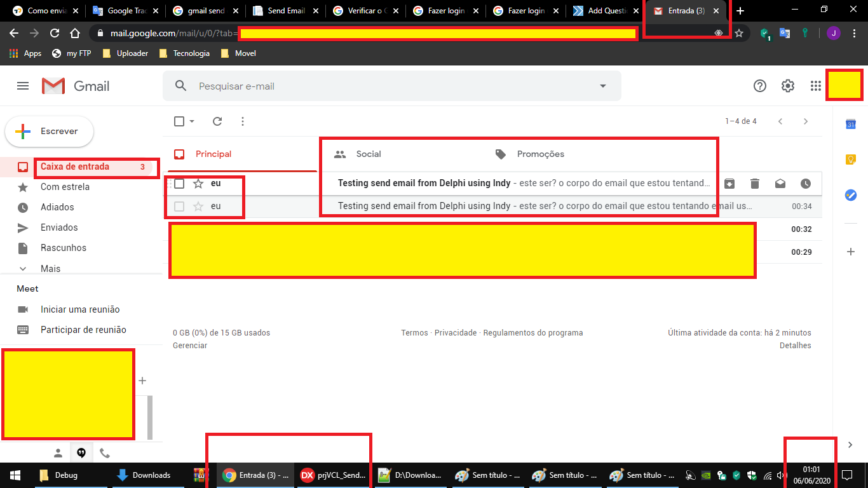Start a new Hangouts chat plus icon

142,381
